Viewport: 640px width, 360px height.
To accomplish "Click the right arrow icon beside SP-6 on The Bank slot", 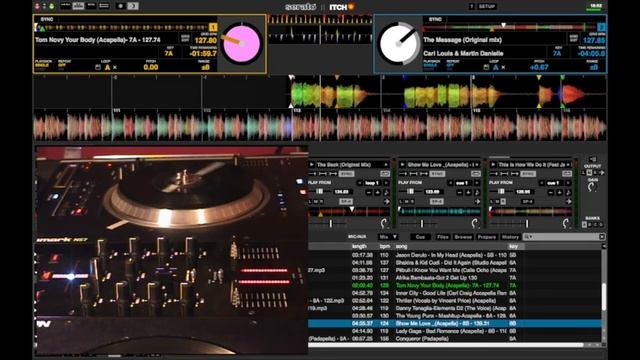I will coord(386,201).
